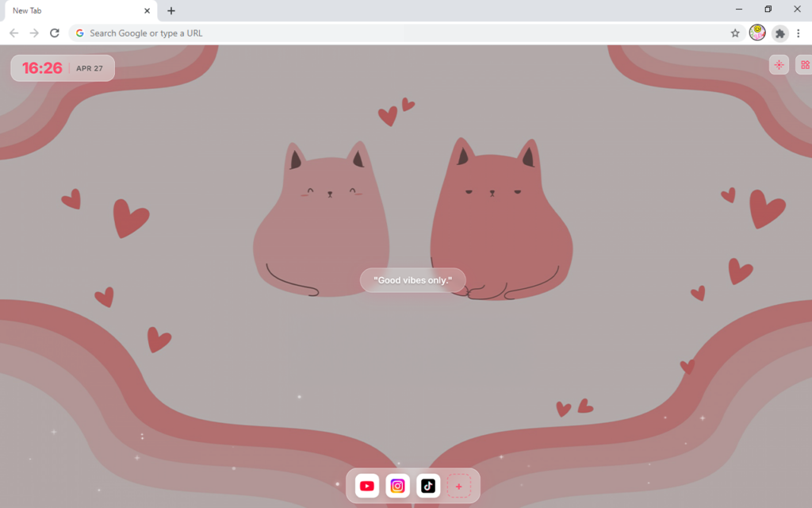Click the "Good vibes only." quote pill

[412, 280]
